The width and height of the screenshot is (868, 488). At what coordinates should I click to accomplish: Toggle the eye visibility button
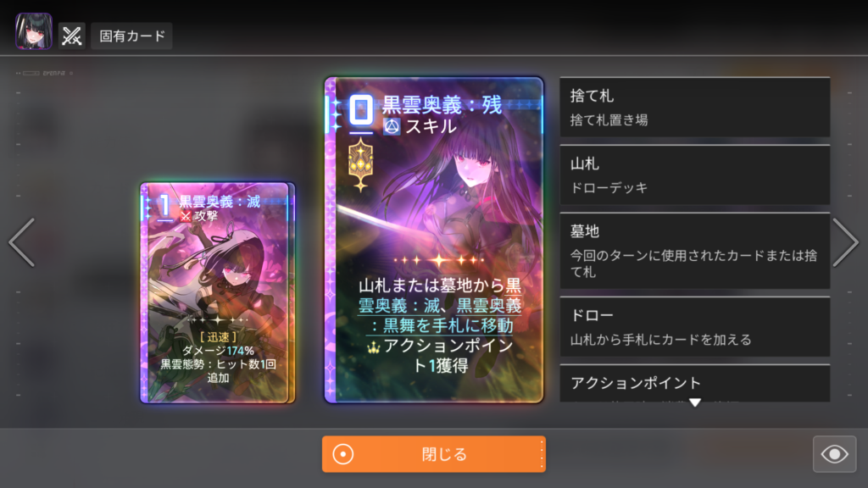834,454
